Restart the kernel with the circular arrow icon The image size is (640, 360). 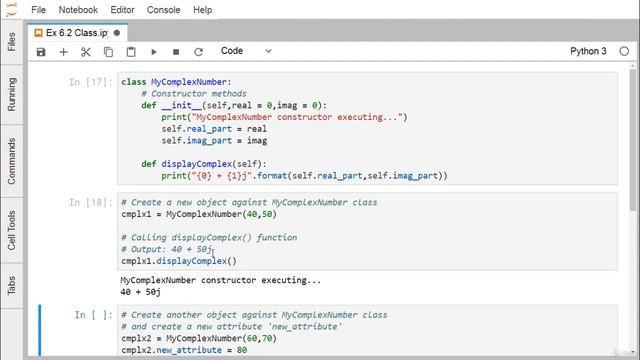tap(198, 52)
